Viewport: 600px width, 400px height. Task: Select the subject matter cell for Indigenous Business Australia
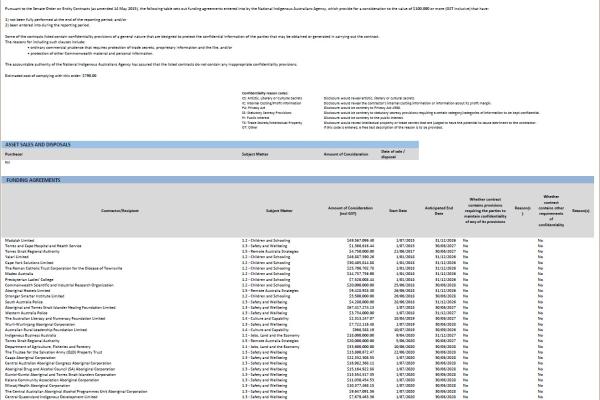(x=271, y=335)
